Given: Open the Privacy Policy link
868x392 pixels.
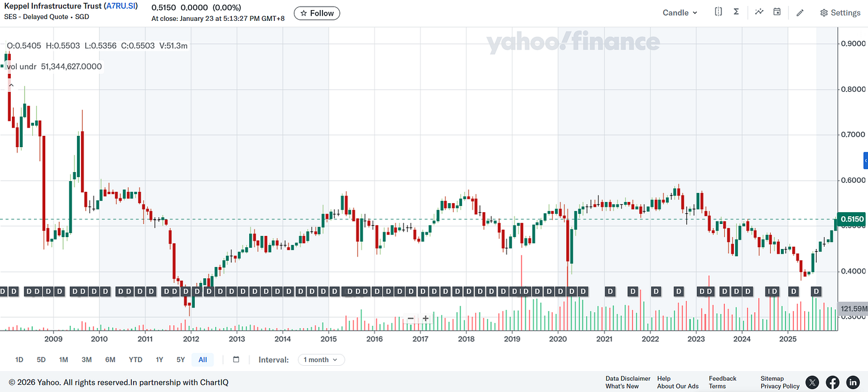Looking at the screenshot, I should tap(780, 386).
